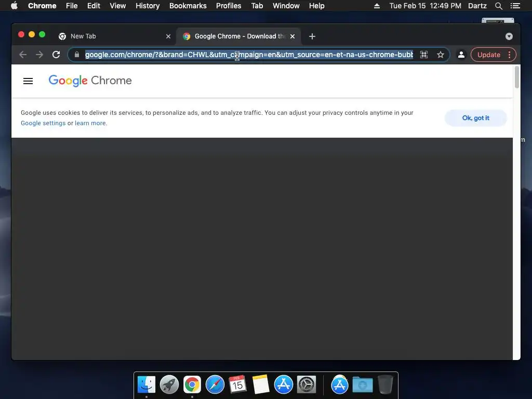Image resolution: width=532 pixels, height=399 pixels.
Task: Open Notes from the Dock
Action: point(261,384)
